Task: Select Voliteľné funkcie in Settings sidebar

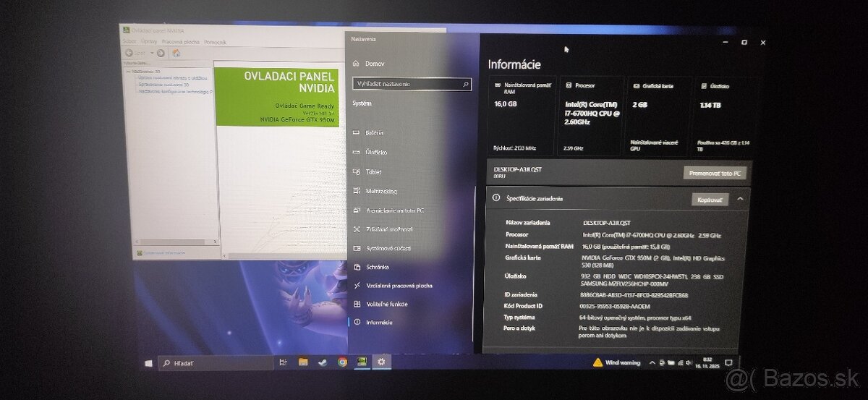Action: (x=386, y=305)
